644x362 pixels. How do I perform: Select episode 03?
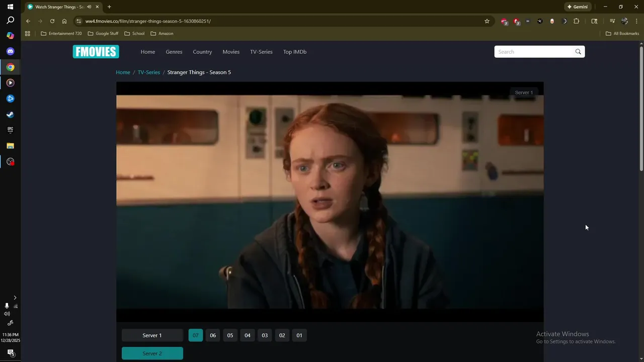(x=265, y=335)
